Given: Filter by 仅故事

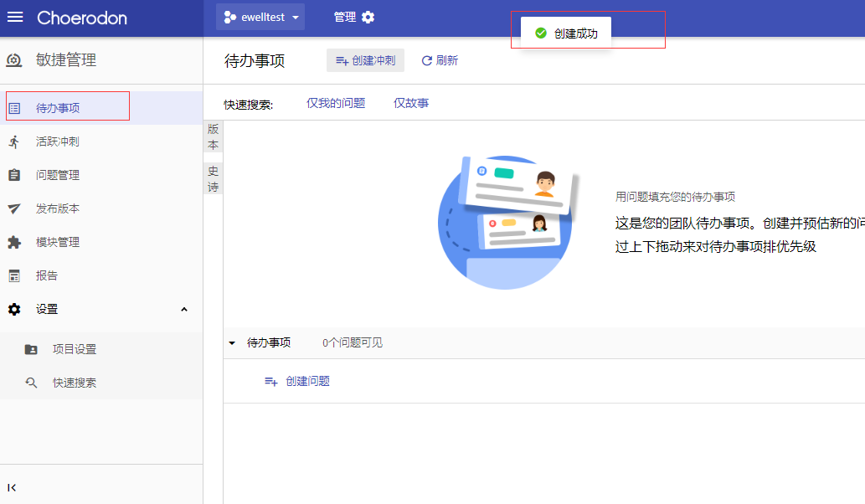Looking at the screenshot, I should [x=411, y=103].
